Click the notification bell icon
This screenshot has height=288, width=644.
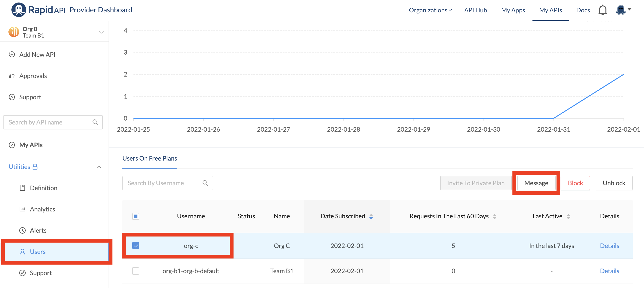click(603, 10)
